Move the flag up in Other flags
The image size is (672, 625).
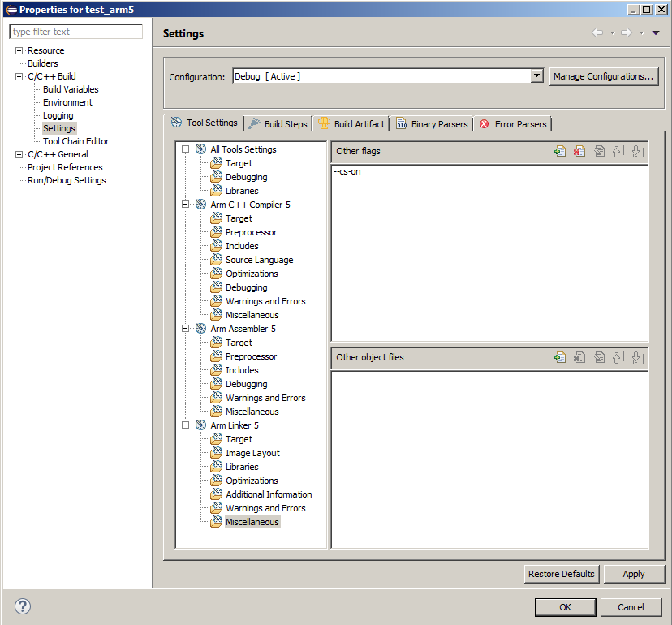(618, 151)
